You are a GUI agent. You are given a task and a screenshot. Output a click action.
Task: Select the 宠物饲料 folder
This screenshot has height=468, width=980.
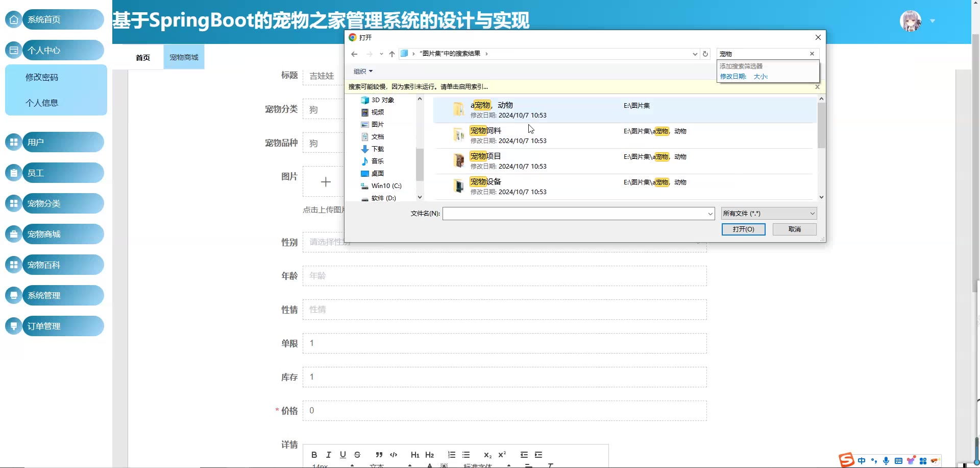(624, 135)
